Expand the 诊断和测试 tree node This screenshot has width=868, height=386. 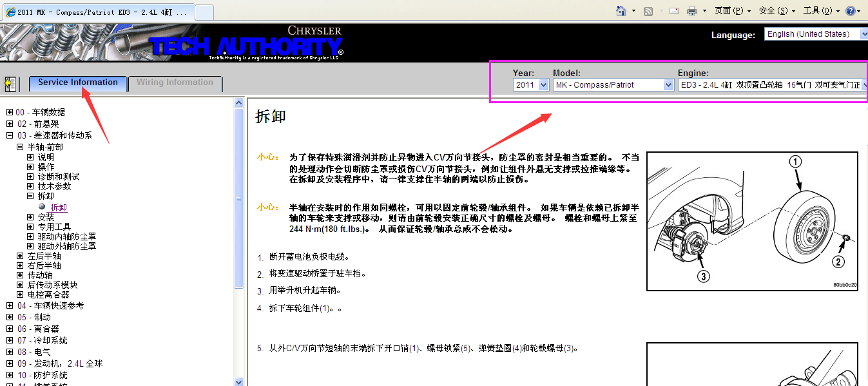[30, 177]
